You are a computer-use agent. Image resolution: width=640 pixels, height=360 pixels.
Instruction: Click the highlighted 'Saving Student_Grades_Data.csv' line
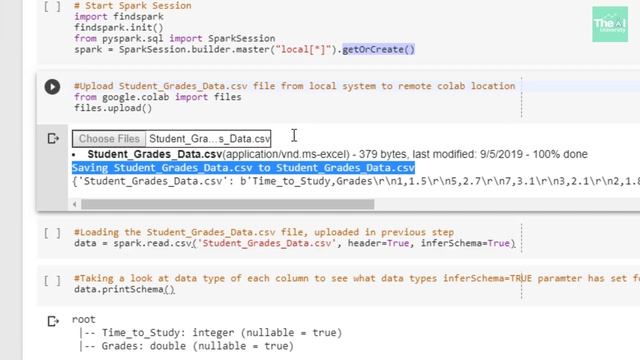(x=243, y=168)
